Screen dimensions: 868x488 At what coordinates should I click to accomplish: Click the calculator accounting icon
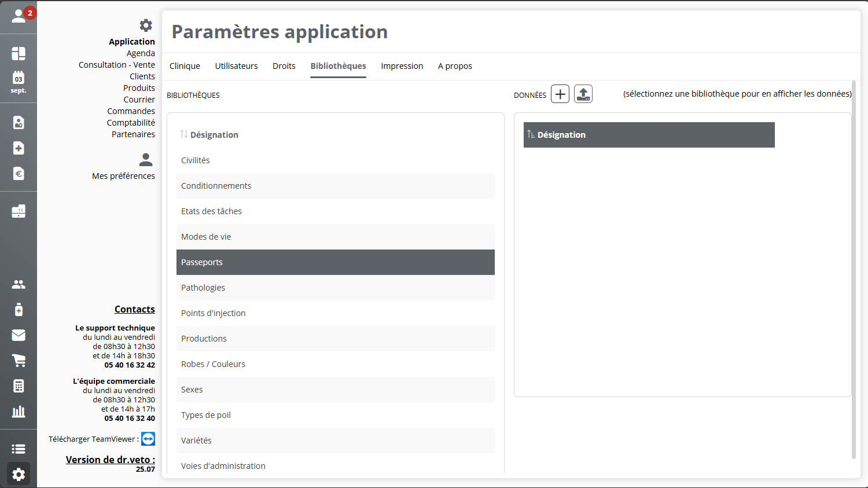pyautogui.click(x=19, y=386)
